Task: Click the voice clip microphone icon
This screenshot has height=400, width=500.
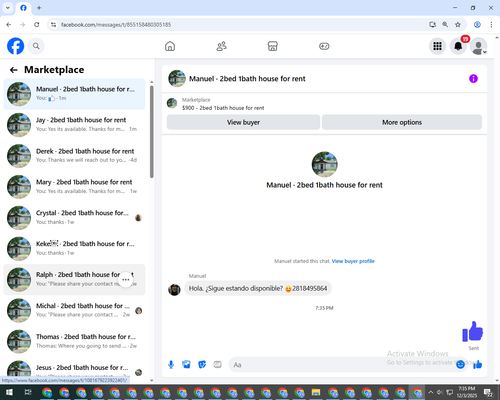Action: (x=171, y=365)
